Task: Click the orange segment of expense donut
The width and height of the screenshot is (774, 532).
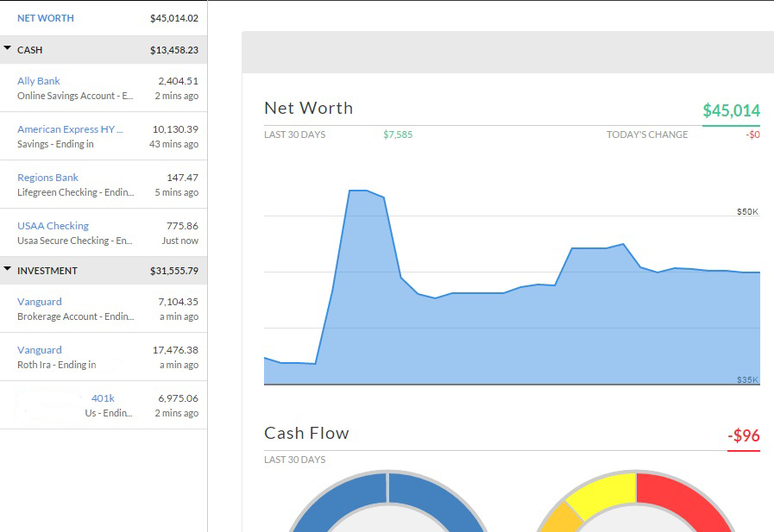Action: pyautogui.click(x=563, y=520)
